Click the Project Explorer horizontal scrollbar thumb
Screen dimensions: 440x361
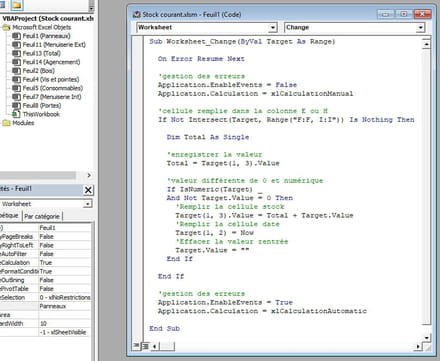click(38, 175)
